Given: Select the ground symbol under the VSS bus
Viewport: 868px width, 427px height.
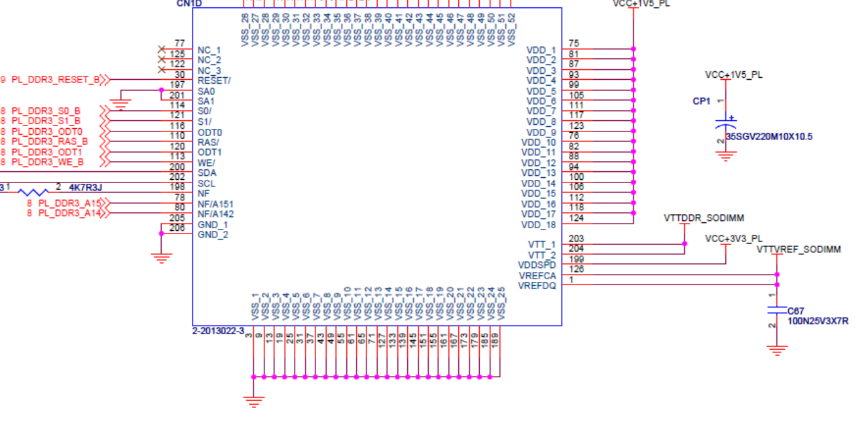Looking at the screenshot, I should click(x=254, y=401).
